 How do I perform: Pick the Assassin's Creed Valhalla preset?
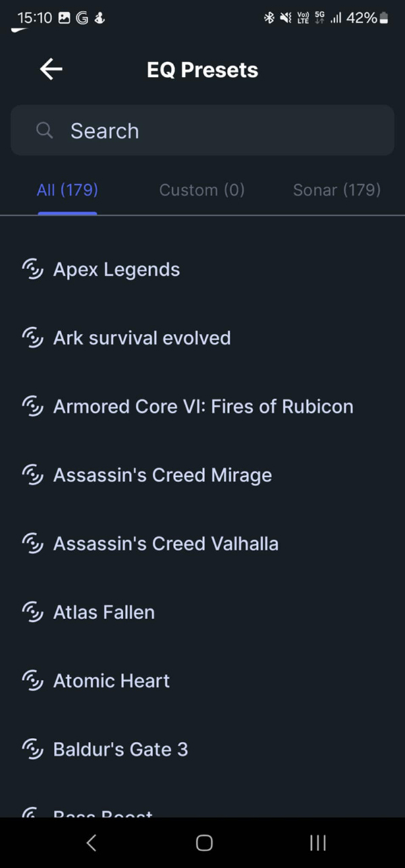(x=166, y=544)
